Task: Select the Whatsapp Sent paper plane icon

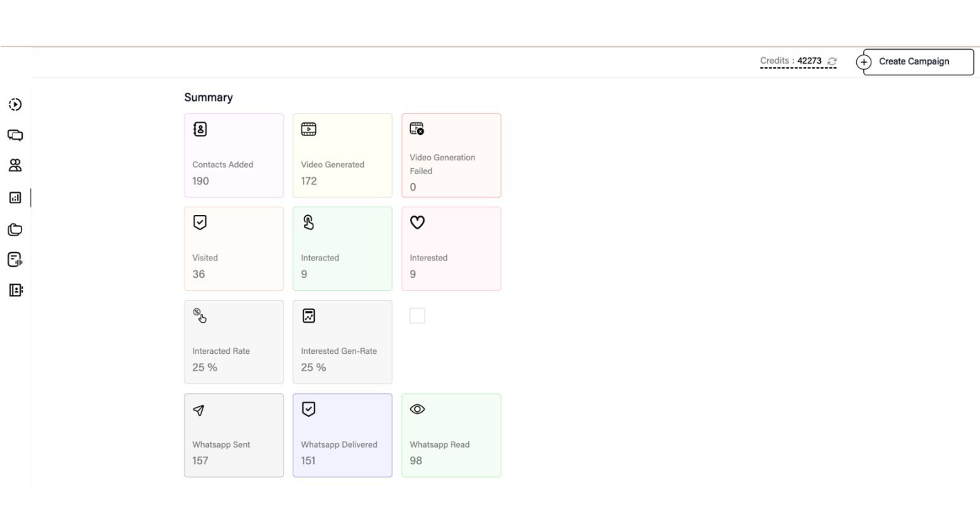Action: [199, 411]
